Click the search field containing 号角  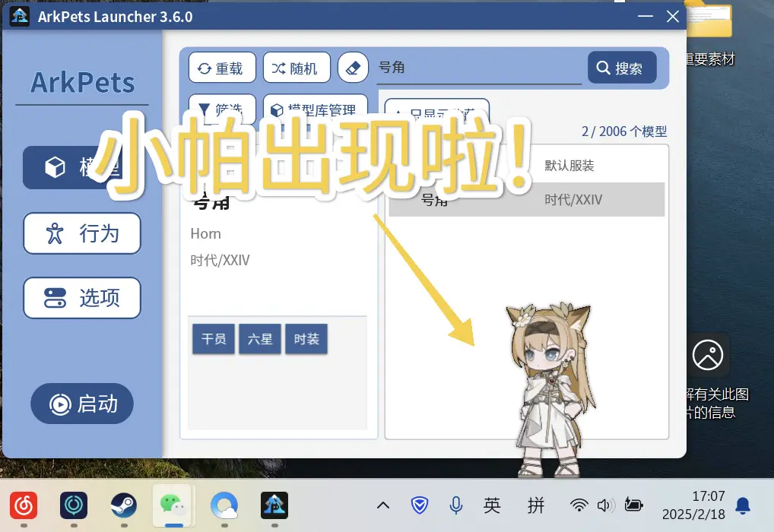[479, 68]
